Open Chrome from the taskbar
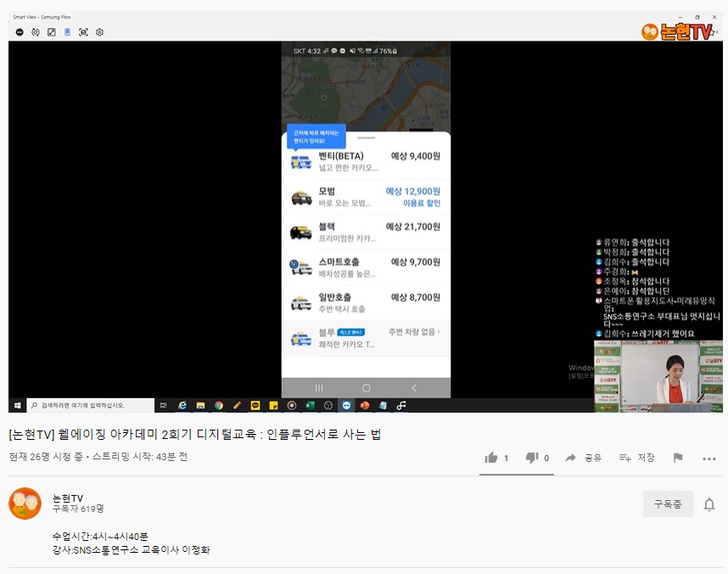 tap(219, 405)
